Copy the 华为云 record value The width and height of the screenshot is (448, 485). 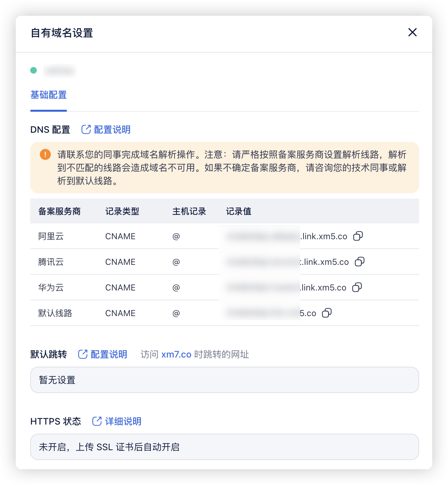(x=357, y=287)
